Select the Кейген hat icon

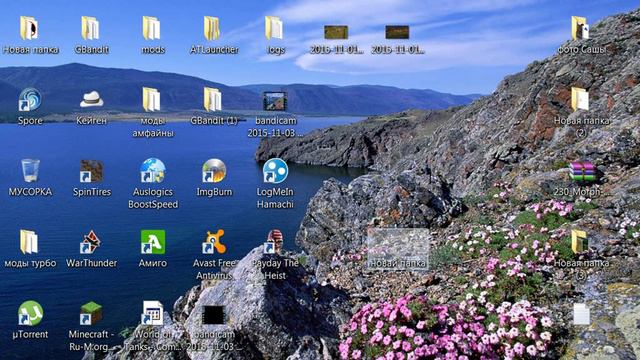[x=91, y=100]
